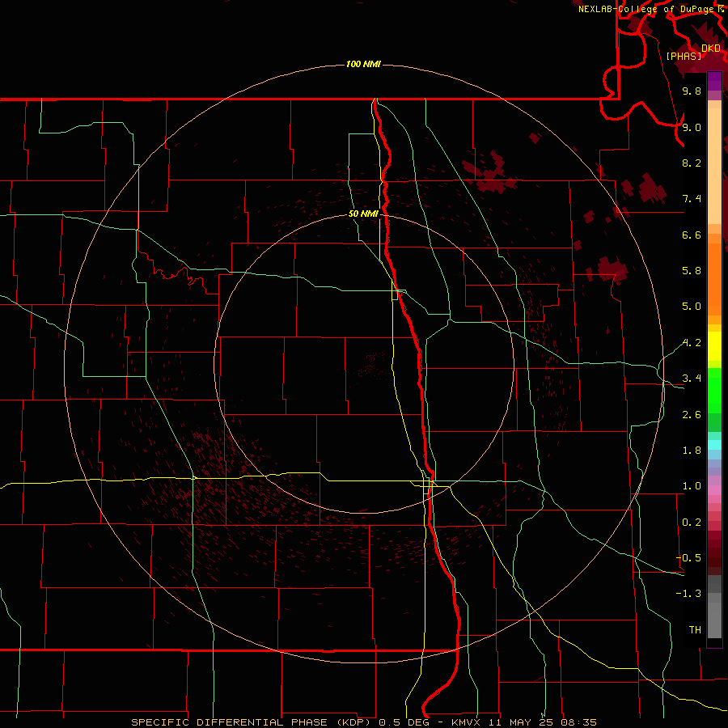Click the TH threshold label
The image size is (728, 728).
(x=695, y=630)
